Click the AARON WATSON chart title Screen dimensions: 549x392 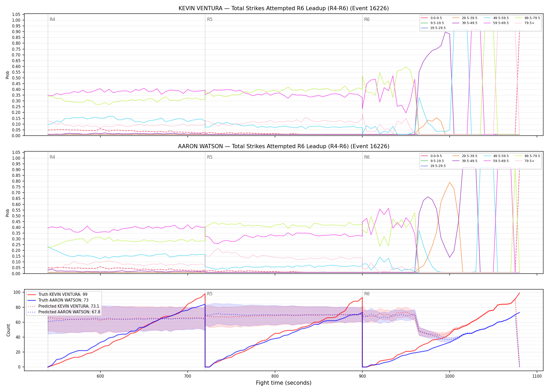tap(284, 146)
